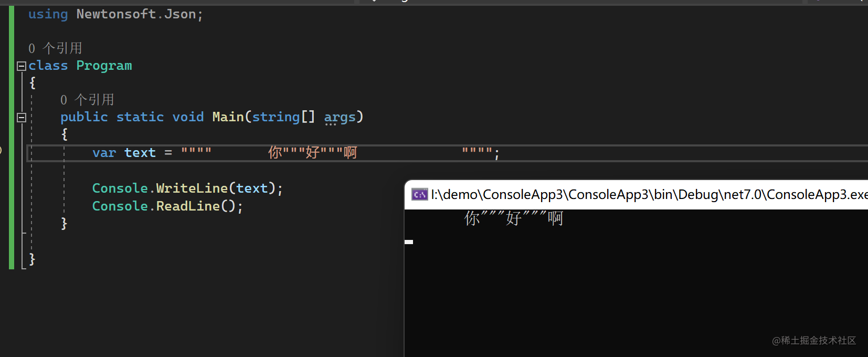The width and height of the screenshot is (868, 357).
Task: Collapse the Program class outline toggle
Action: (22, 66)
